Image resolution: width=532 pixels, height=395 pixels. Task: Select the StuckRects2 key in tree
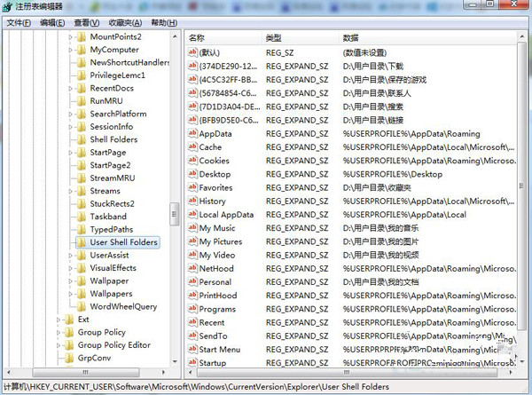coord(112,204)
